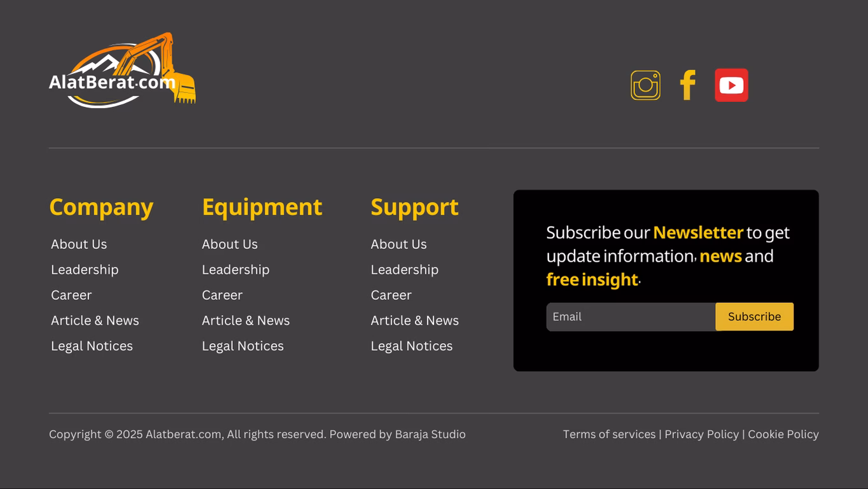Click the Support column heading
The width and height of the screenshot is (868, 489).
[414, 208]
